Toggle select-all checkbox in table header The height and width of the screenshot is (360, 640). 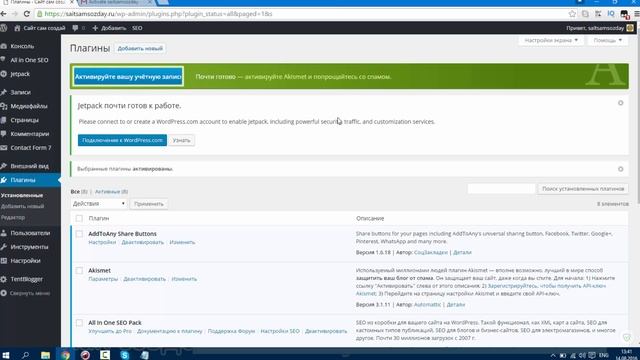point(79,218)
